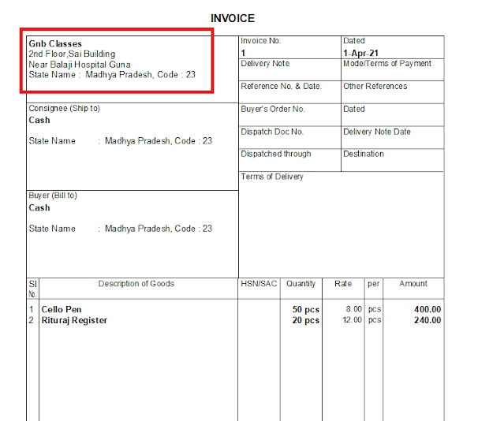
Task: Click Reference No. & Date. label
Action: (282, 86)
